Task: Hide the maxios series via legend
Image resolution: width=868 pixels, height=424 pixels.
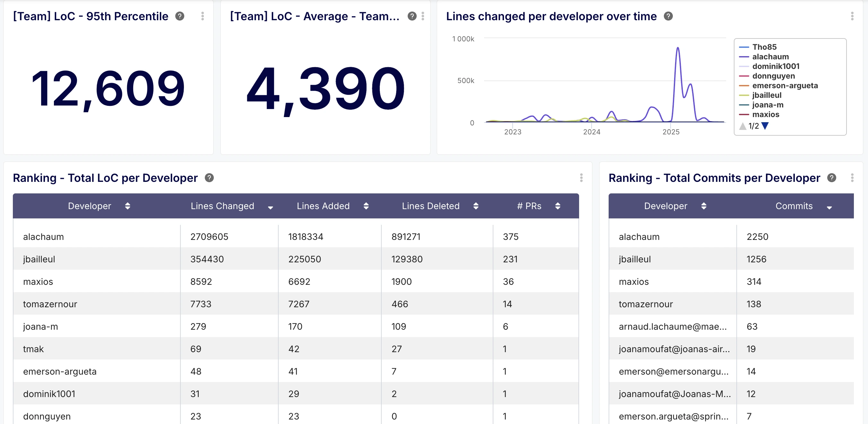Action: [x=766, y=114]
